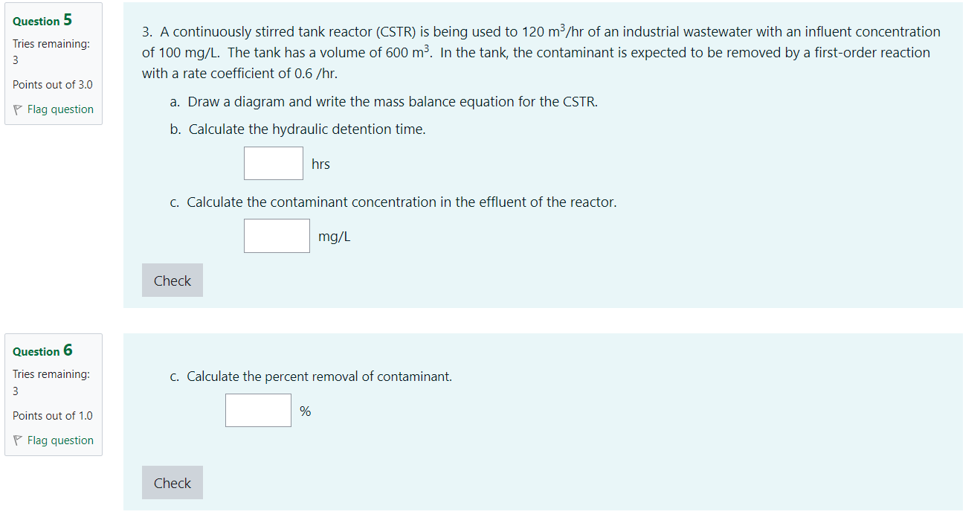Click the Check button under Question 5

click(x=172, y=280)
